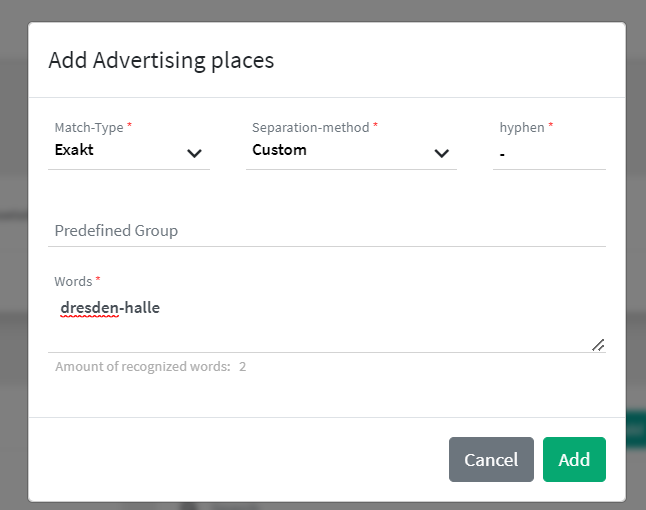646x510 pixels.
Task: Click the Predefined Group field
Action: point(326,231)
